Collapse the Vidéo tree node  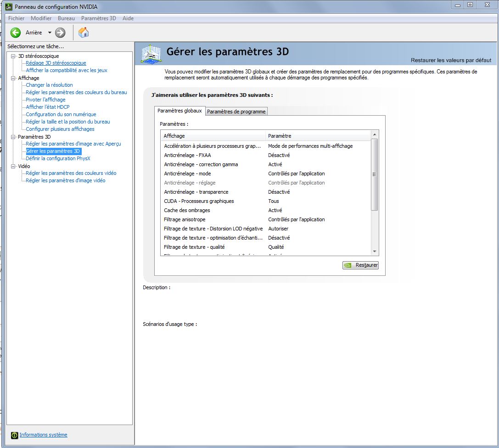pos(13,166)
